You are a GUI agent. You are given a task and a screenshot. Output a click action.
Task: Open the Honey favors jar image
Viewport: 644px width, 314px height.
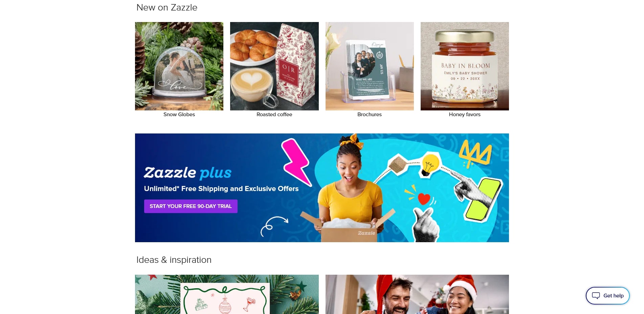(465, 66)
